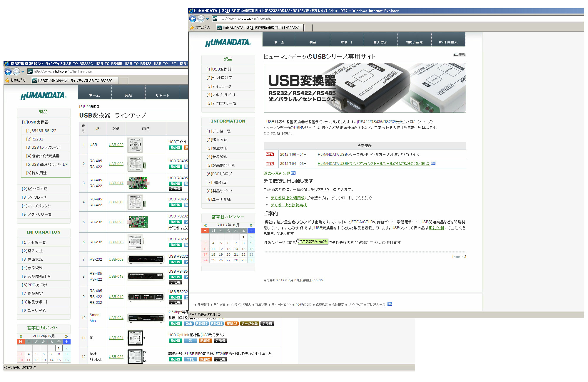Select HuMANDATA tab in front browser

point(259,28)
